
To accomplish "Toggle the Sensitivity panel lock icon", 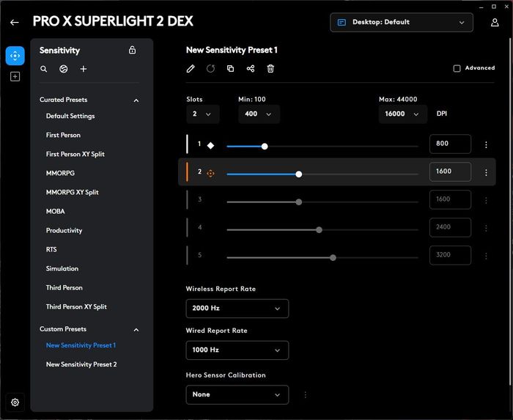I will tap(132, 50).
